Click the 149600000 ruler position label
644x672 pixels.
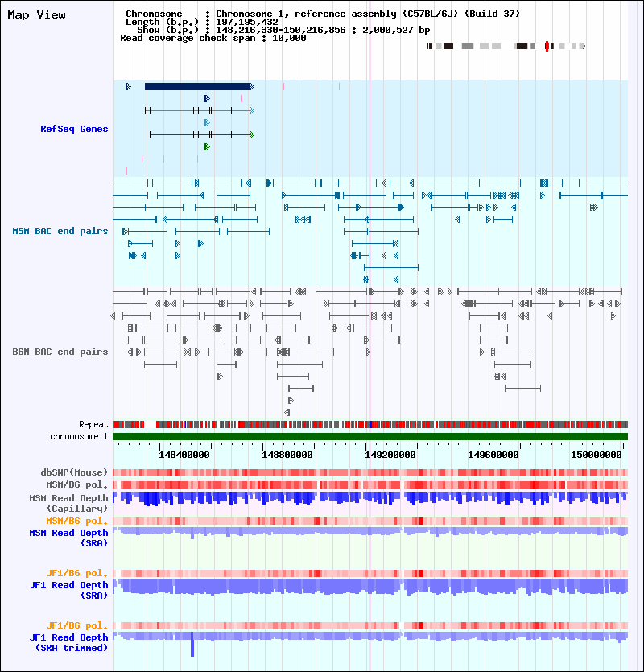pos(493,456)
